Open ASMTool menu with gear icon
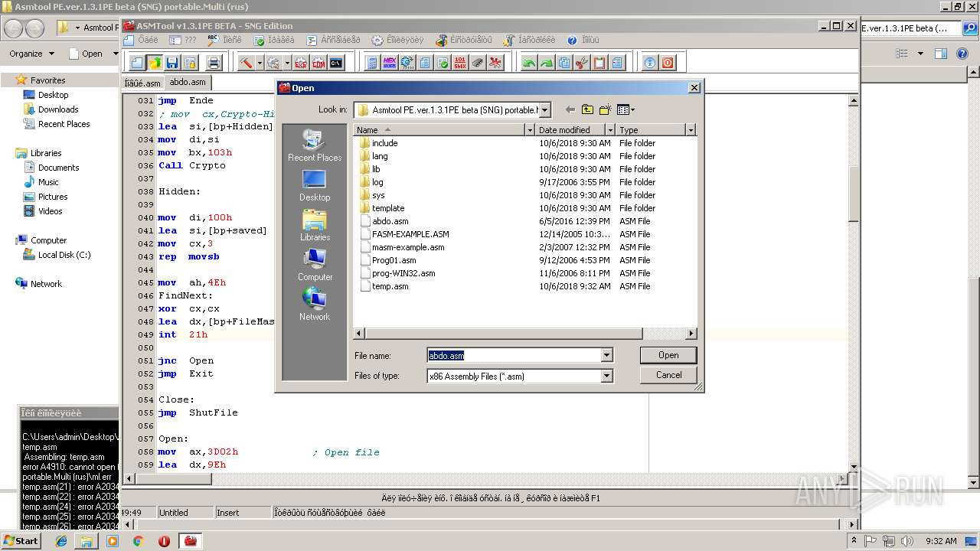The image size is (980, 551). [x=397, y=40]
